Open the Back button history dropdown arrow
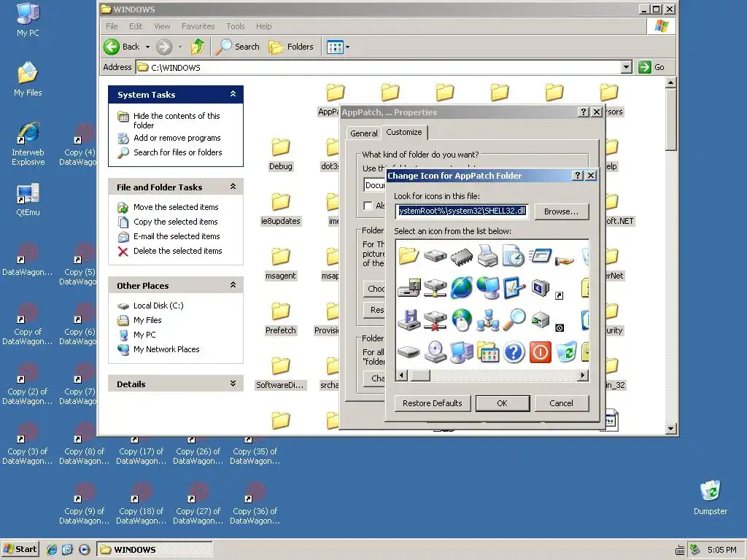This screenshot has height=560, width=747. pyautogui.click(x=147, y=47)
